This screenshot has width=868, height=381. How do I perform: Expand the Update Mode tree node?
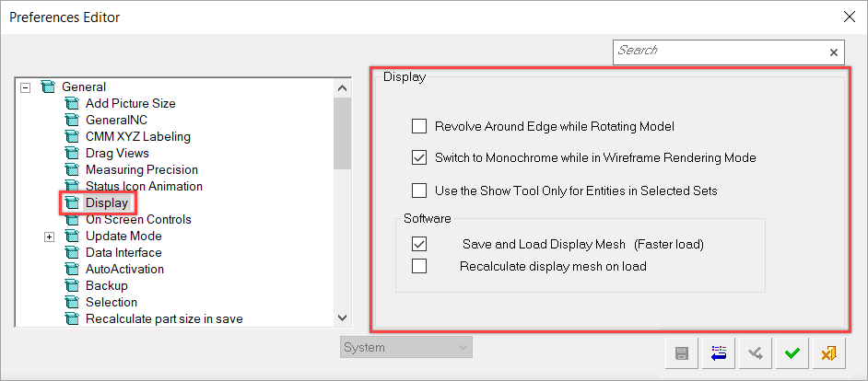(49, 237)
